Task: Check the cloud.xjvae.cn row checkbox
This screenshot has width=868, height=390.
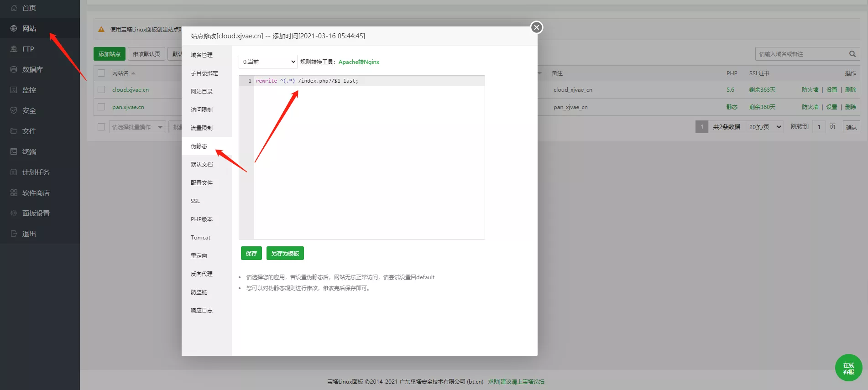Action: click(x=101, y=89)
